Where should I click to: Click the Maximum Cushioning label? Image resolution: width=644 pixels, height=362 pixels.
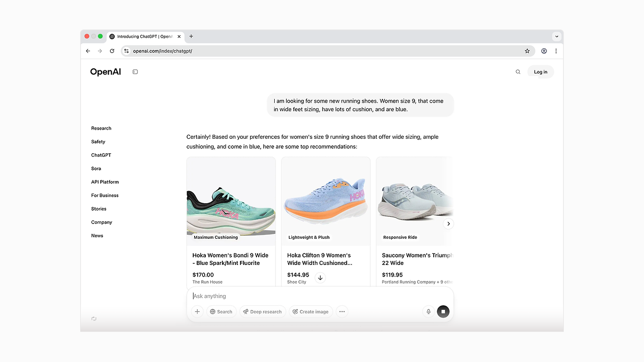coord(216,237)
